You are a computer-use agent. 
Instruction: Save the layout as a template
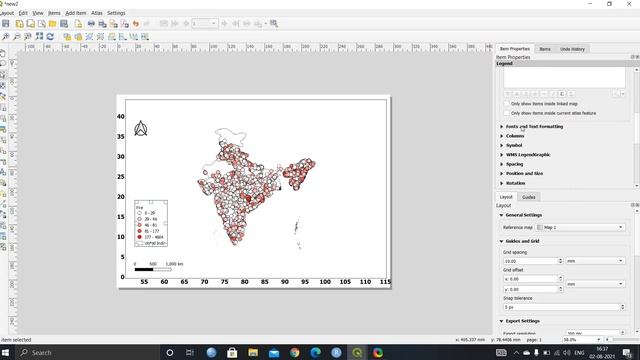[64, 24]
